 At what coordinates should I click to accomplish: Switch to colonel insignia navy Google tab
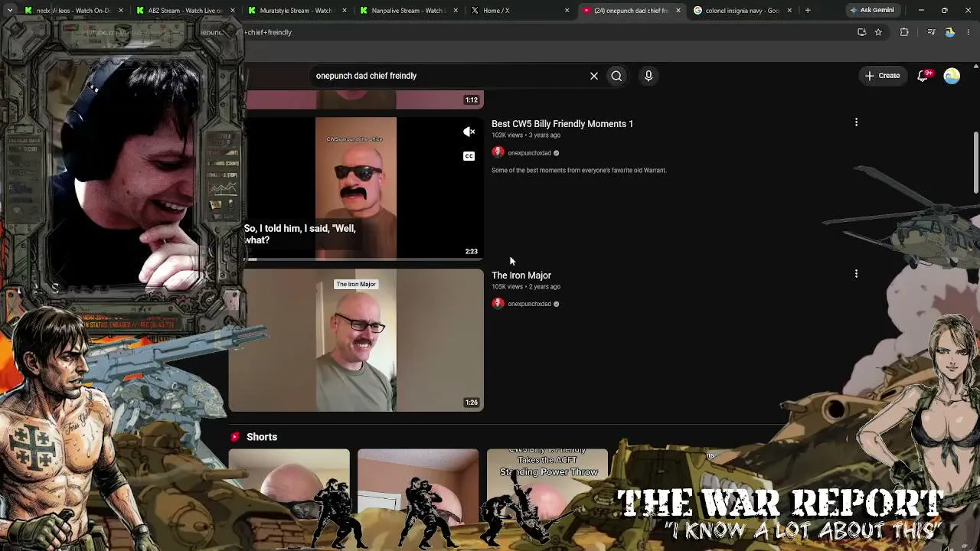[x=741, y=11]
